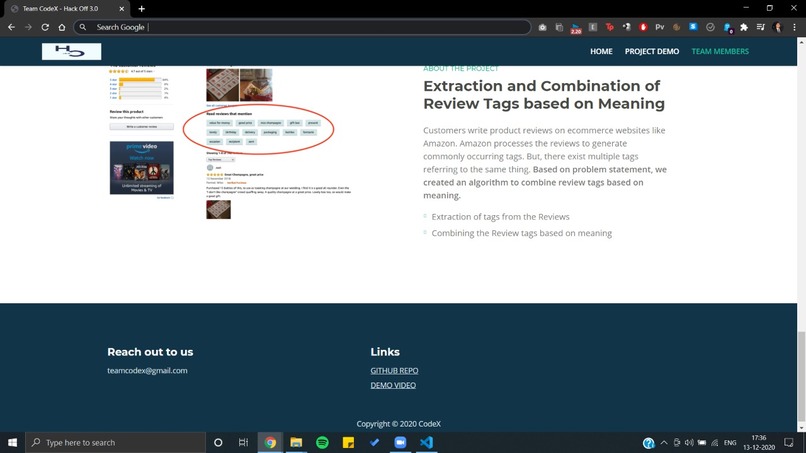Open Task View on taskbar

point(244,442)
